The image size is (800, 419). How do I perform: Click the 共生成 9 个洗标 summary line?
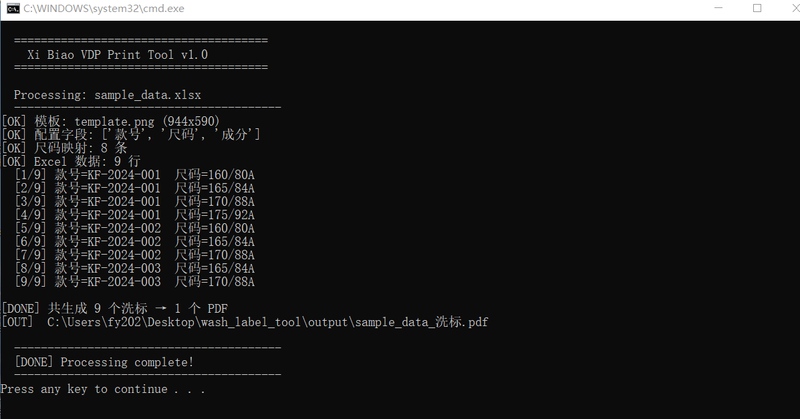point(114,308)
